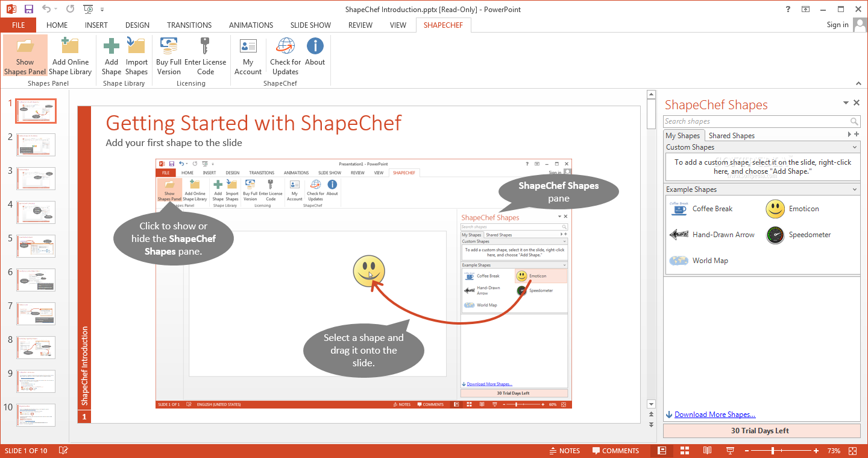Screen dimensions: 868x458
Task: Run Check for Updates
Action: pyautogui.click(x=285, y=56)
